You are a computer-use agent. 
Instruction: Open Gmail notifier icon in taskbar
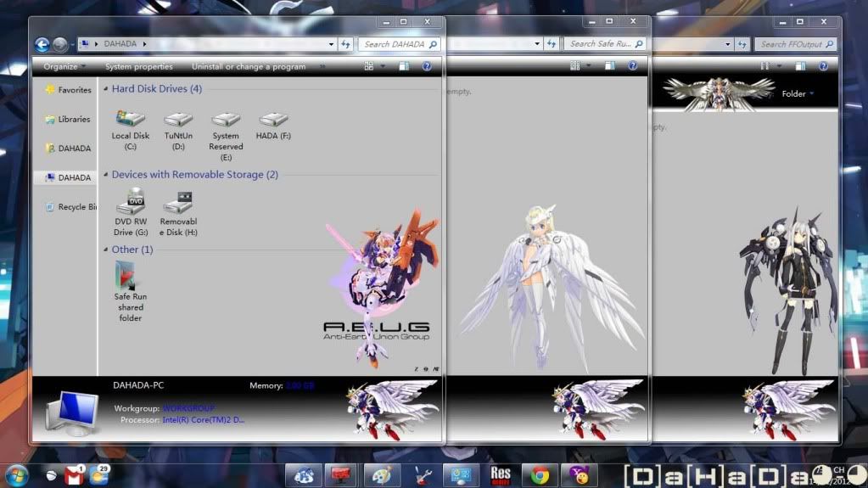click(75, 475)
